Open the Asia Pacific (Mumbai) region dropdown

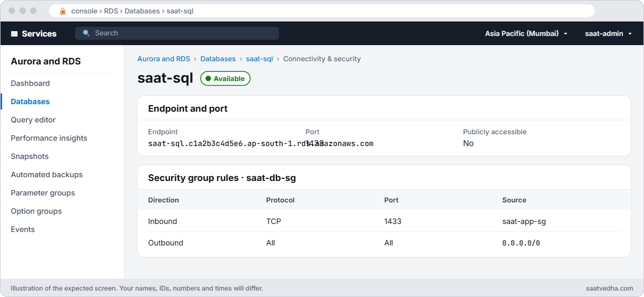tap(526, 33)
